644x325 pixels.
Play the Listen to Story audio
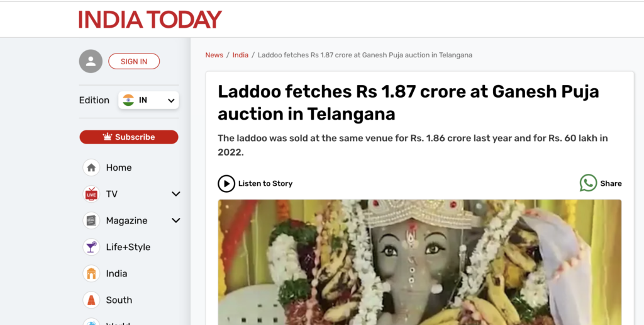point(226,183)
